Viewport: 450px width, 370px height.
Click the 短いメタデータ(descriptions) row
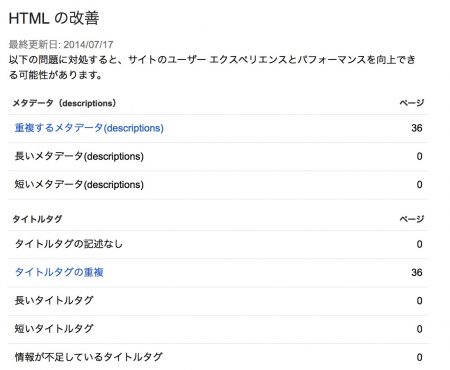218,185
